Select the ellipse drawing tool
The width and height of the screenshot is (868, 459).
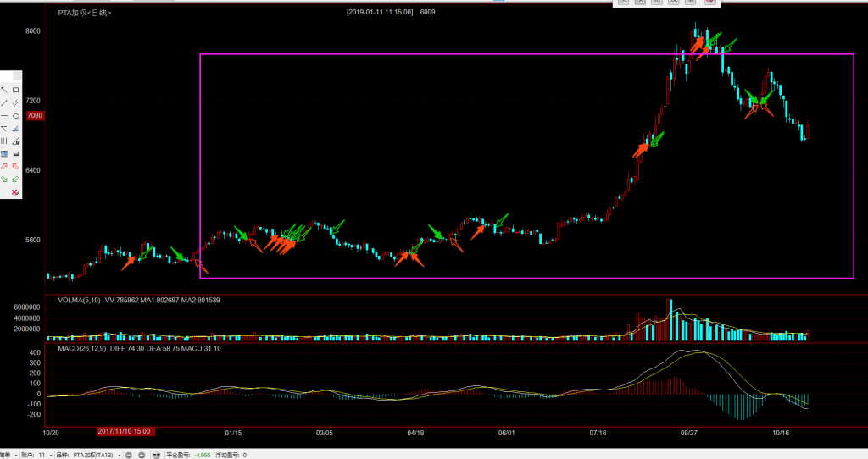tap(16, 115)
